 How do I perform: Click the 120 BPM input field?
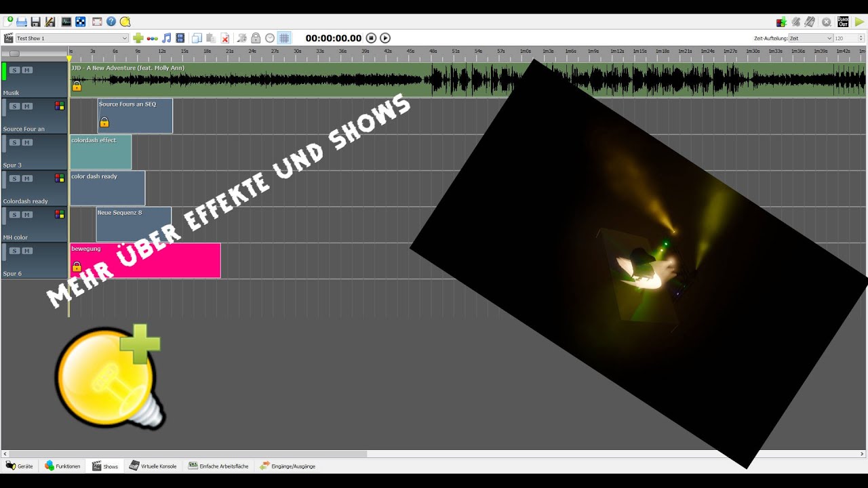click(846, 38)
